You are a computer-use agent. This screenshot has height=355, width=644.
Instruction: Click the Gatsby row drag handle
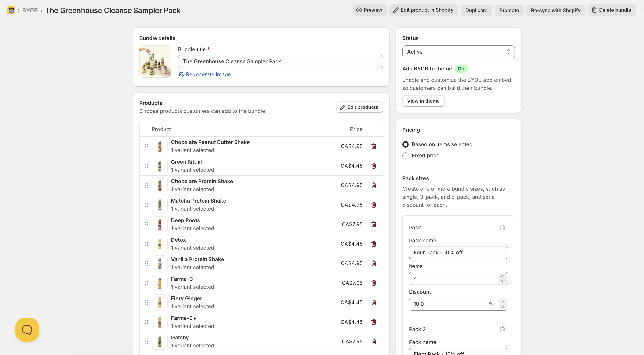pyautogui.click(x=147, y=342)
